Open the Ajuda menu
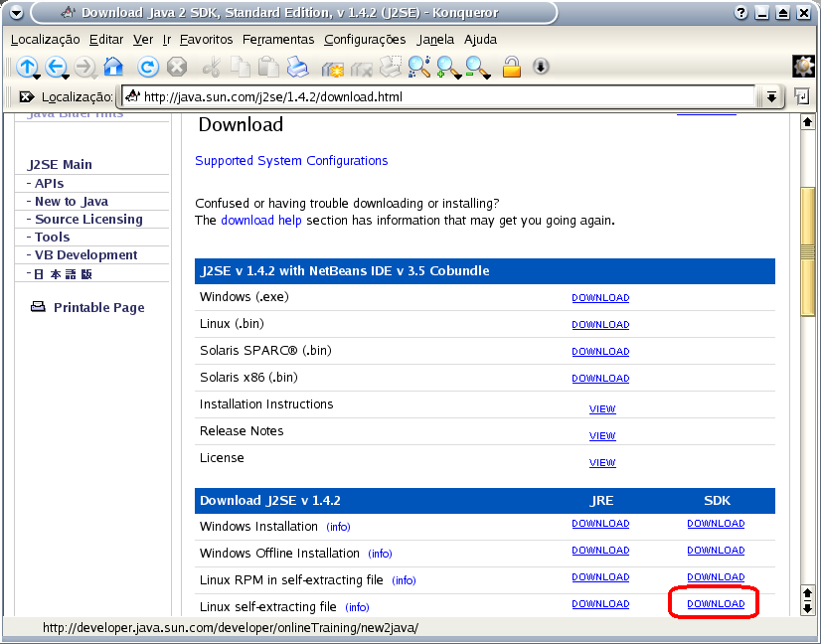The image size is (821, 644). point(480,40)
